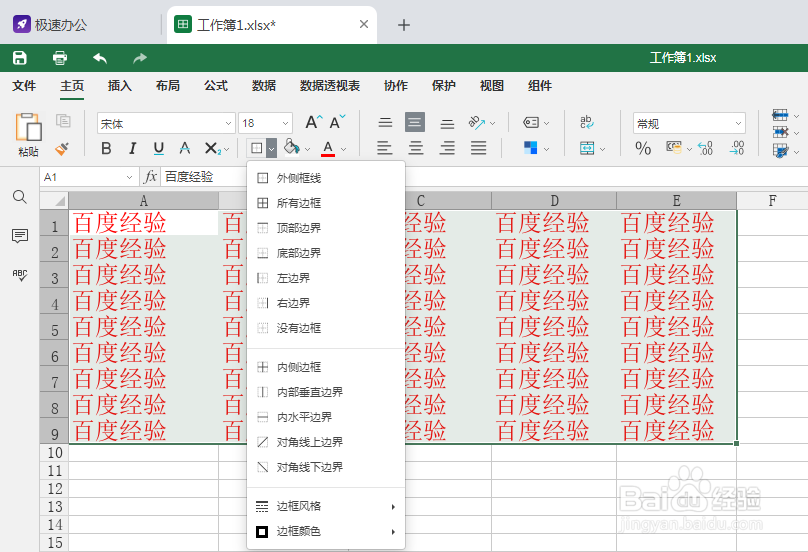
Task: Toggle Strikethrough formatting
Action: click(x=184, y=148)
